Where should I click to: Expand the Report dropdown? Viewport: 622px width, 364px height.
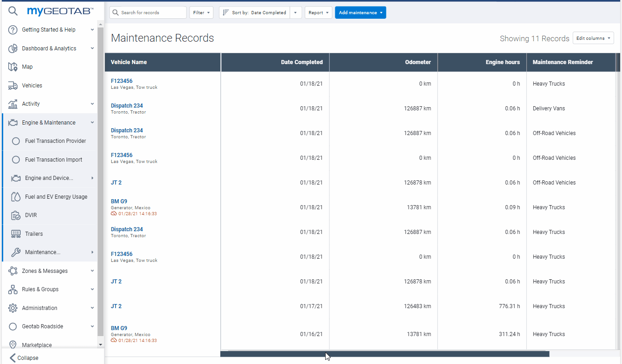pyautogui.click(x=318, y=13)
